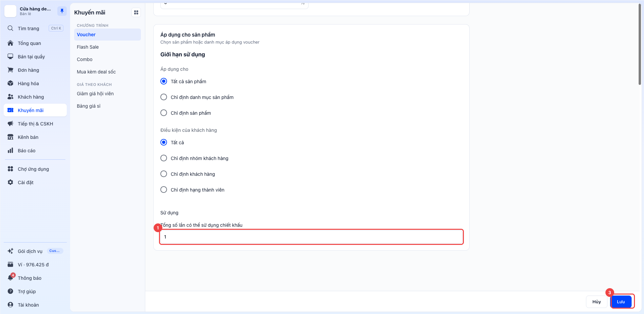644x314 pixels.
Task: Select the Chỉ định khách hàng radio
Action: pos(164,174)
